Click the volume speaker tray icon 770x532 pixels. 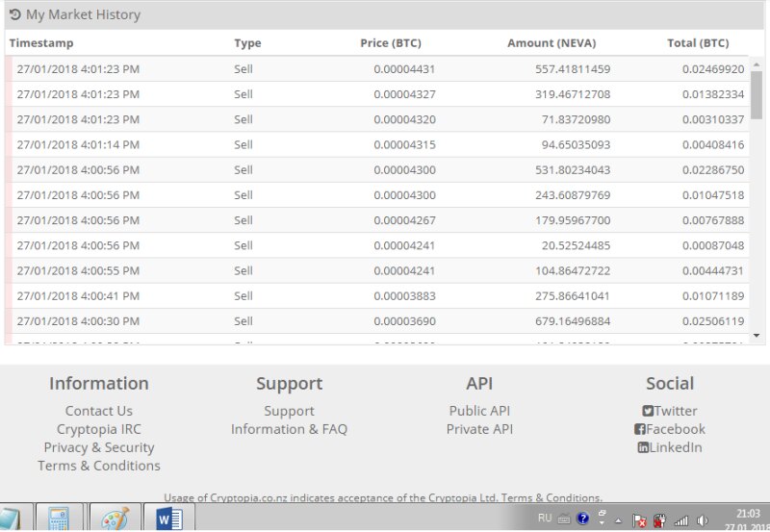pyautogui.click(x=703, y=520)
